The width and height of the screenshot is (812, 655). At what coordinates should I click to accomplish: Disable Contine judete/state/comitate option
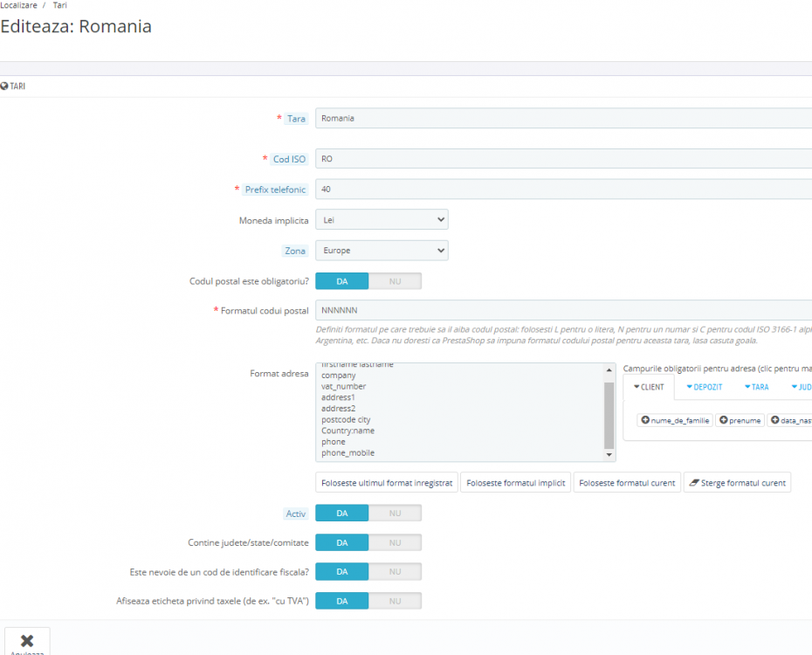(x=395, y=543)
